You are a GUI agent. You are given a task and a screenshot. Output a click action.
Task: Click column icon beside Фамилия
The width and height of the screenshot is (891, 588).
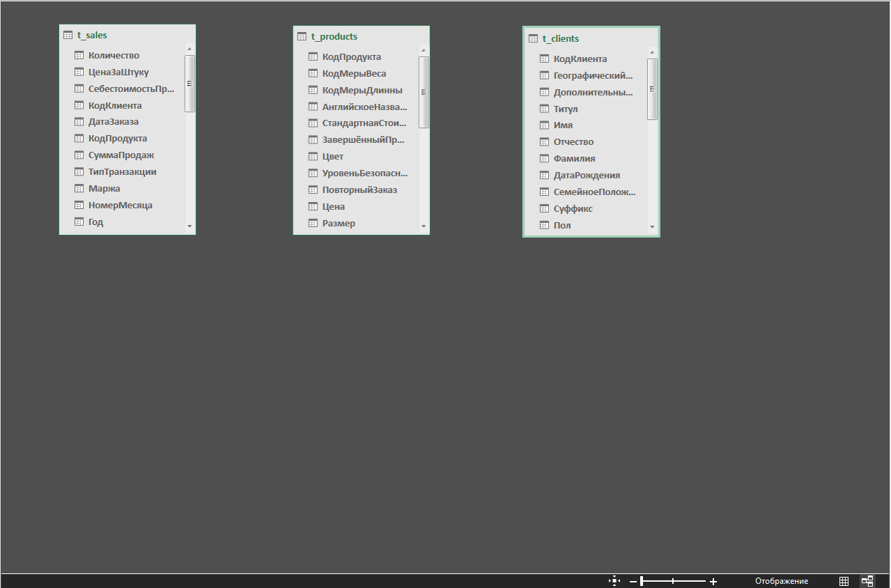(544, 159)
